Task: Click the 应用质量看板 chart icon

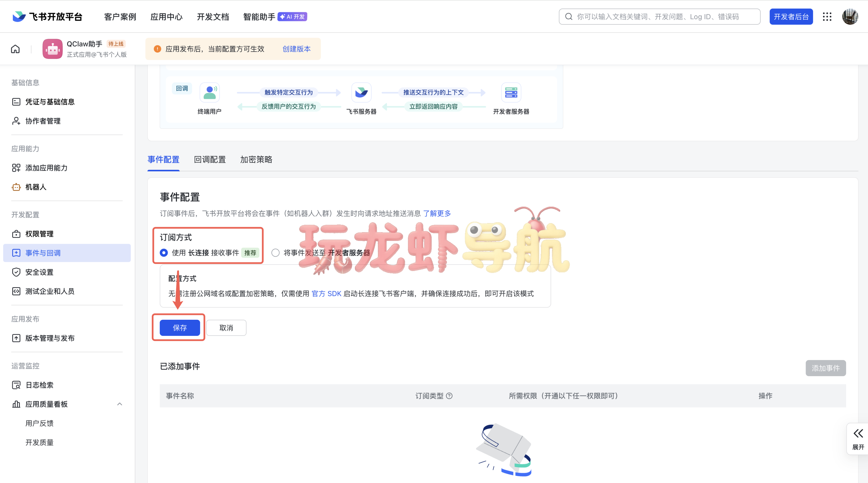Action: tap(16, 404)
